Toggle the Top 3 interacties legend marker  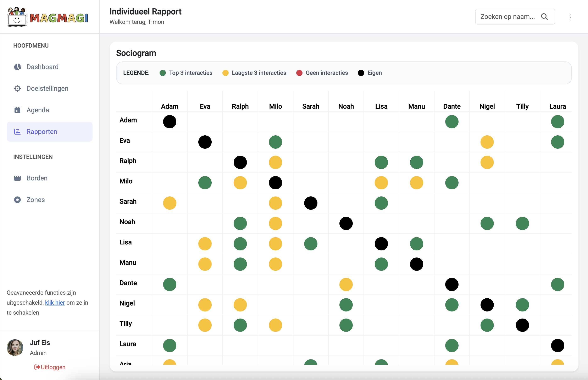pos(162,73)
